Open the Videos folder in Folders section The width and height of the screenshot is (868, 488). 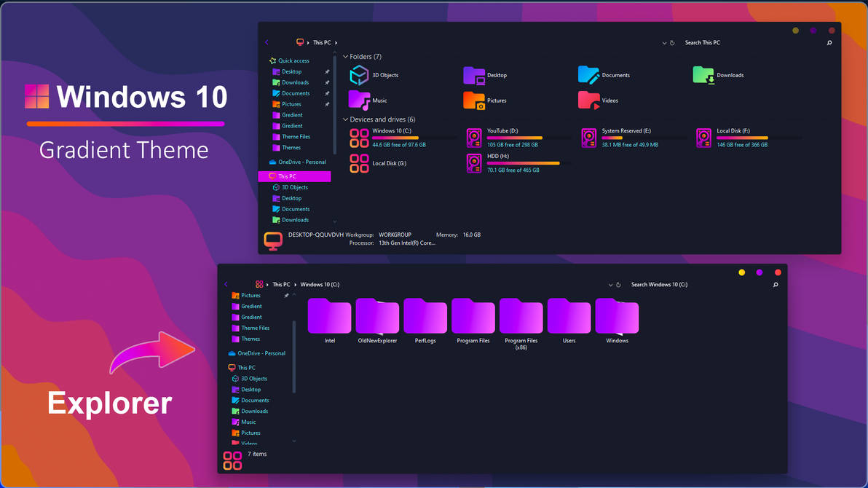tap(599, 101)
